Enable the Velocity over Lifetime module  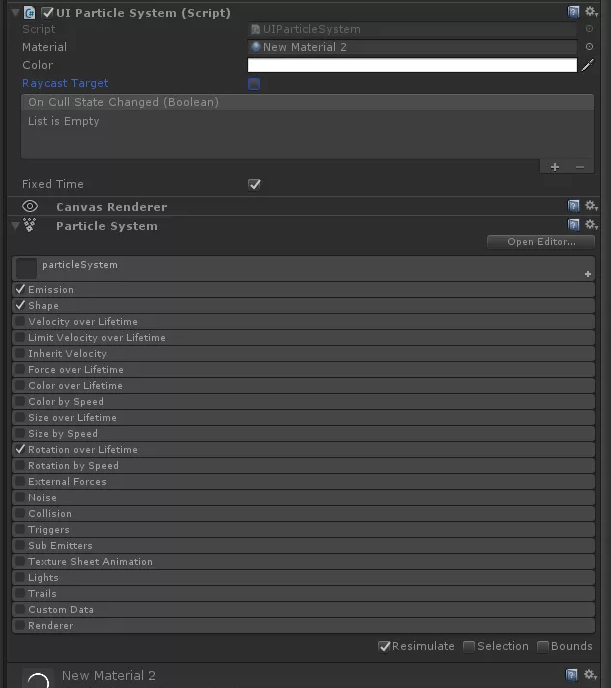[x=20, y=322]
